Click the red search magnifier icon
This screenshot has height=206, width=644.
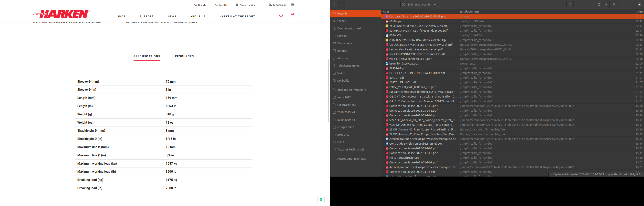[x=281, y=16]
